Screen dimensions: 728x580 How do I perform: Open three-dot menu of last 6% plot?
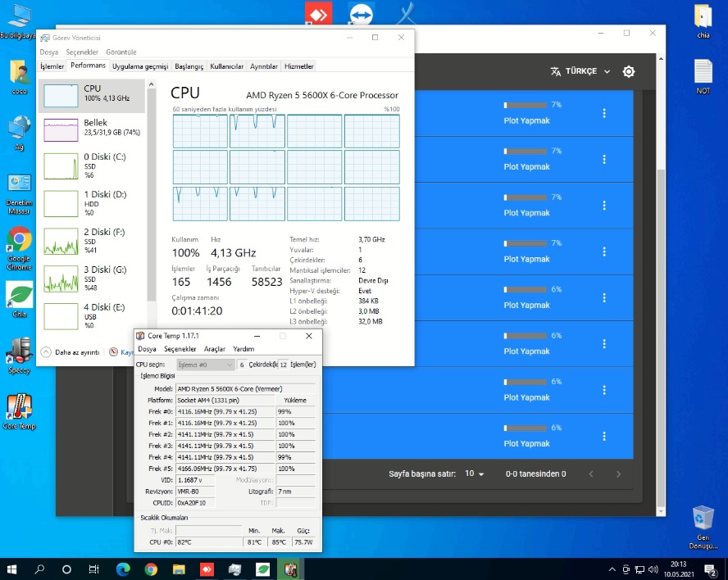(x=604, y=436)
